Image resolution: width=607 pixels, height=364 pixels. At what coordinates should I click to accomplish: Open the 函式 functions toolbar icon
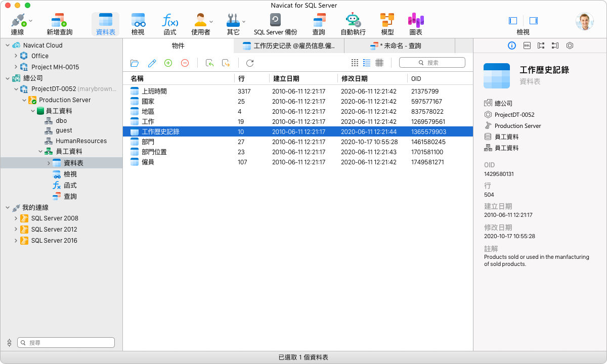(x=170, y=21)
